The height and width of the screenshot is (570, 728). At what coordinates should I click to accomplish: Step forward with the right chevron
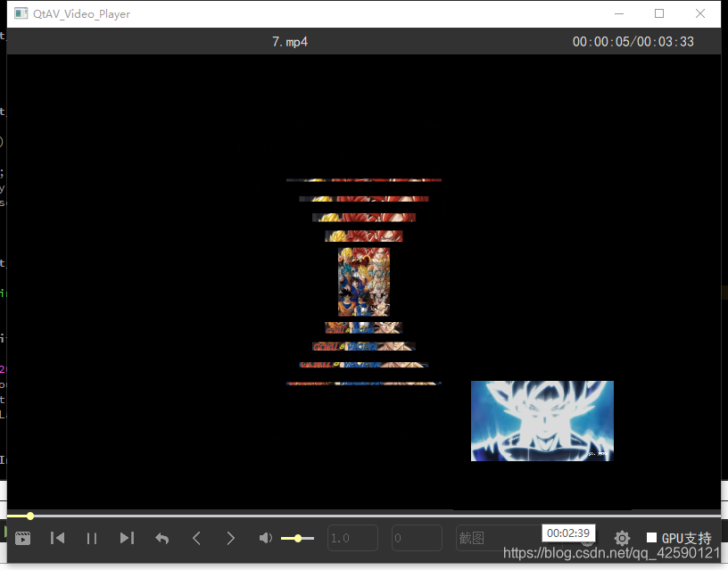point(231,539)
